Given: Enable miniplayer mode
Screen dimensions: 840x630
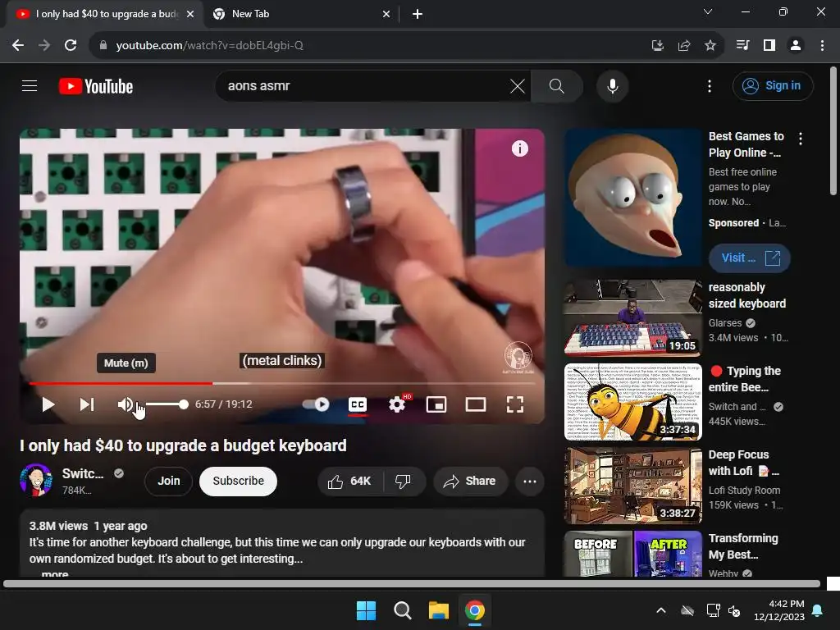Looking at the screenshot, I should coord(436,404).
